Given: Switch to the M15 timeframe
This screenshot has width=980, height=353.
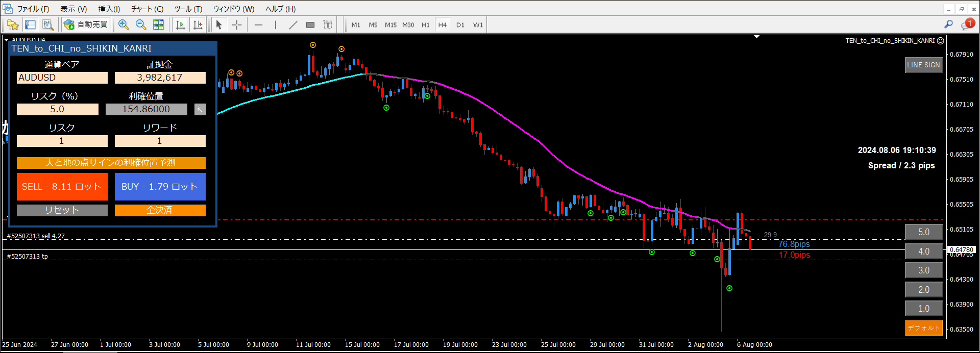Looking at the screenshot, I should pos(390,25).
